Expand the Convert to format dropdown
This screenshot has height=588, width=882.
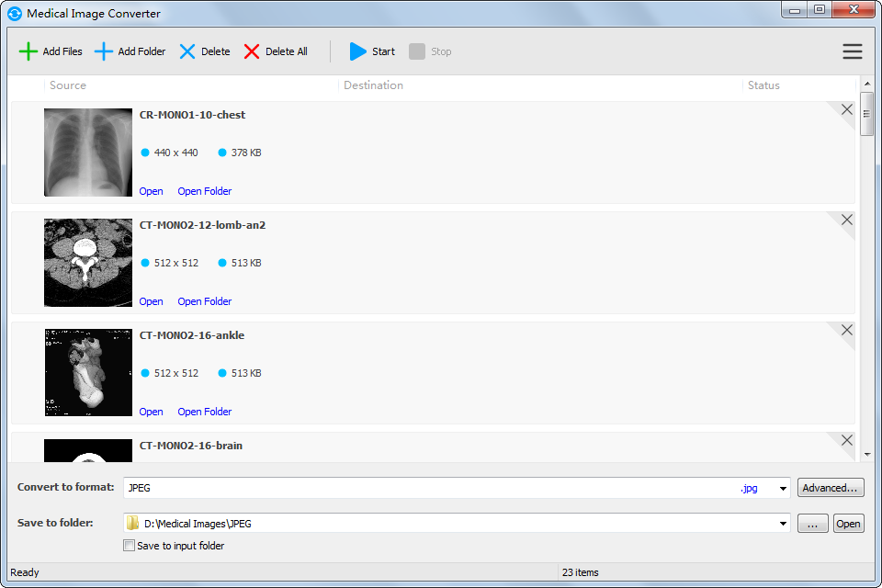783,489
